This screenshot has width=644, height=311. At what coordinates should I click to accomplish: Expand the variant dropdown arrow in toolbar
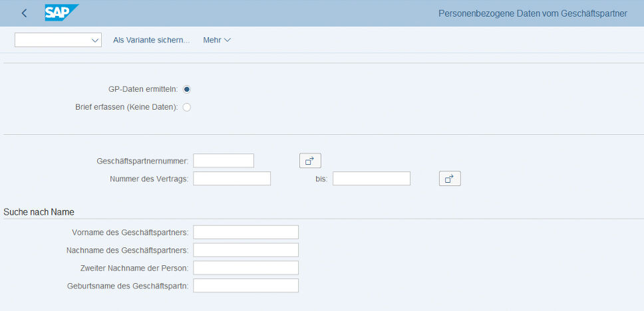[94, 41]
